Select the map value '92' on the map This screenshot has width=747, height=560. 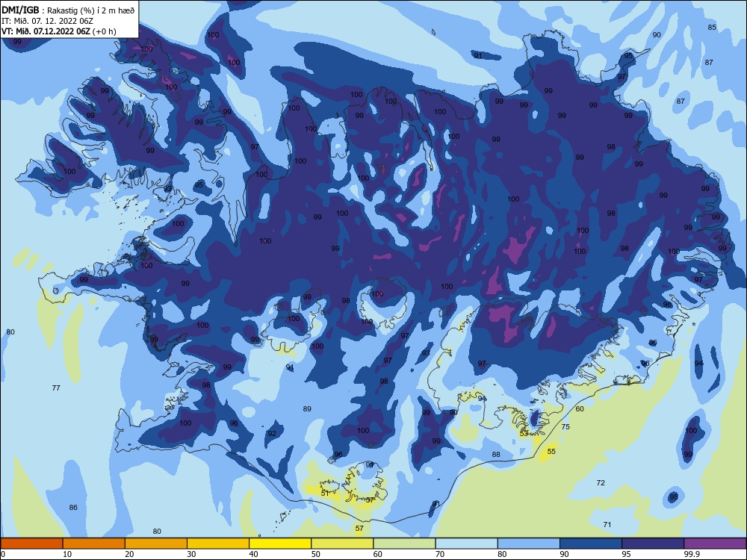coord(272,434)
